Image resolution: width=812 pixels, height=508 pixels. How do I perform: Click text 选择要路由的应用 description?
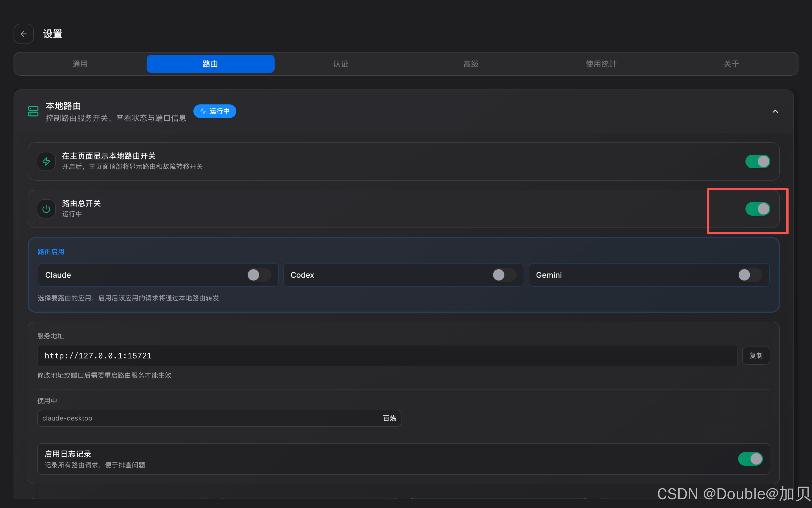128,298
